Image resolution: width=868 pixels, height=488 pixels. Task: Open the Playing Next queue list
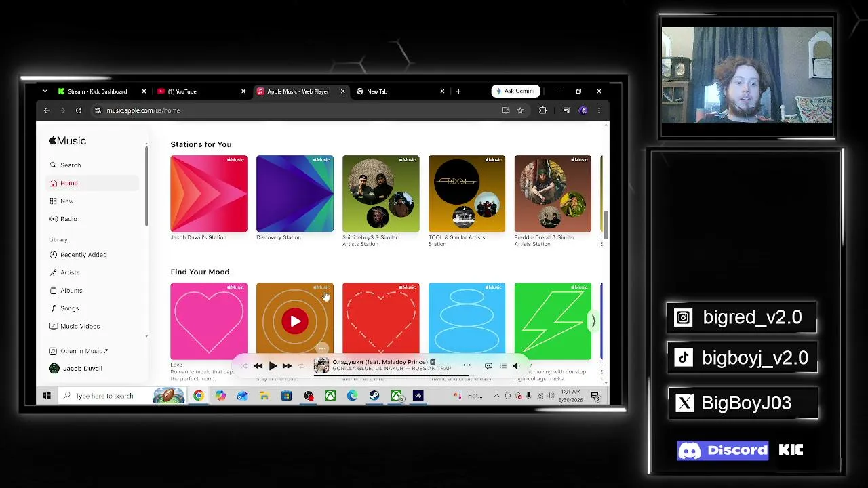(502, 366)
